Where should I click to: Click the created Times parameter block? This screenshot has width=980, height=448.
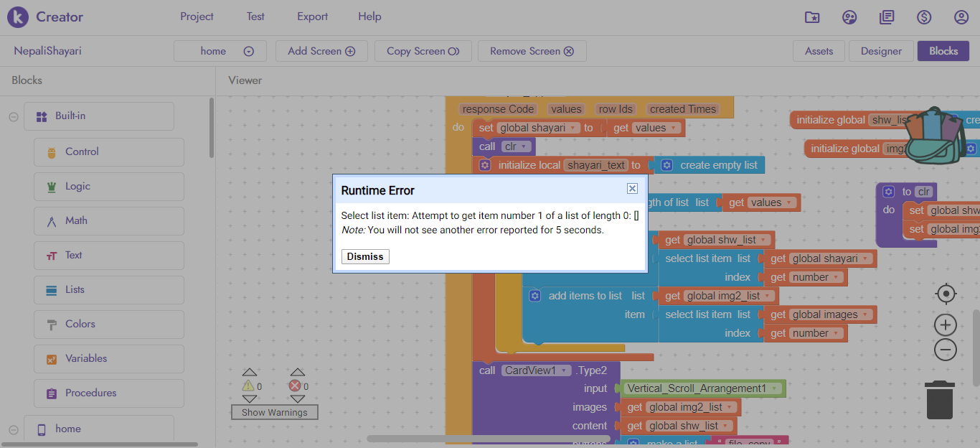(x=683, y=109)
